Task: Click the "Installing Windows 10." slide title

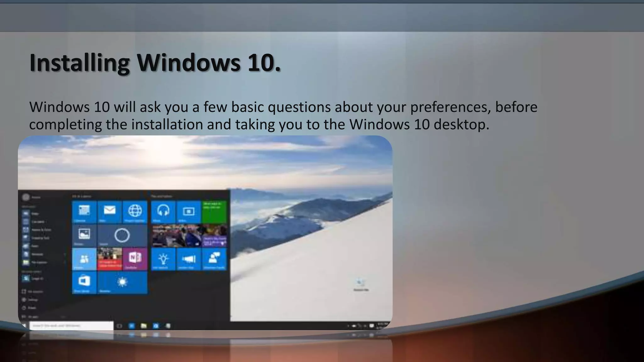Action: point(155,63)
